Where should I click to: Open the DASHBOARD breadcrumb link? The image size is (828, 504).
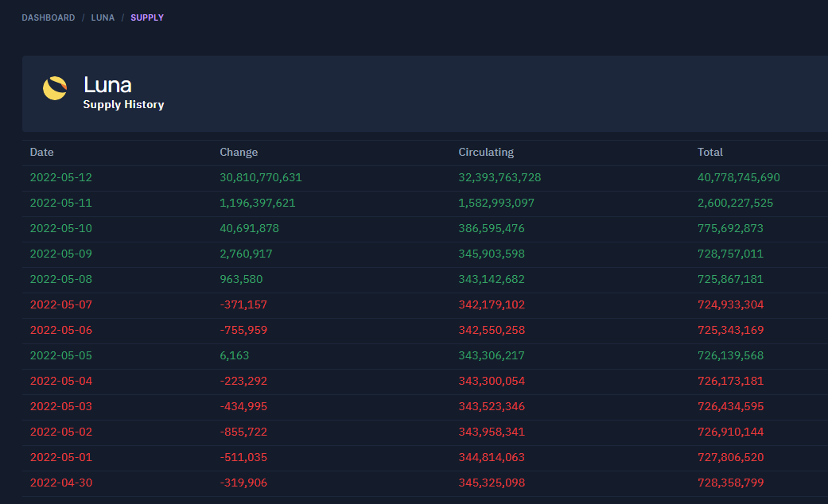[x=48, y=17]
